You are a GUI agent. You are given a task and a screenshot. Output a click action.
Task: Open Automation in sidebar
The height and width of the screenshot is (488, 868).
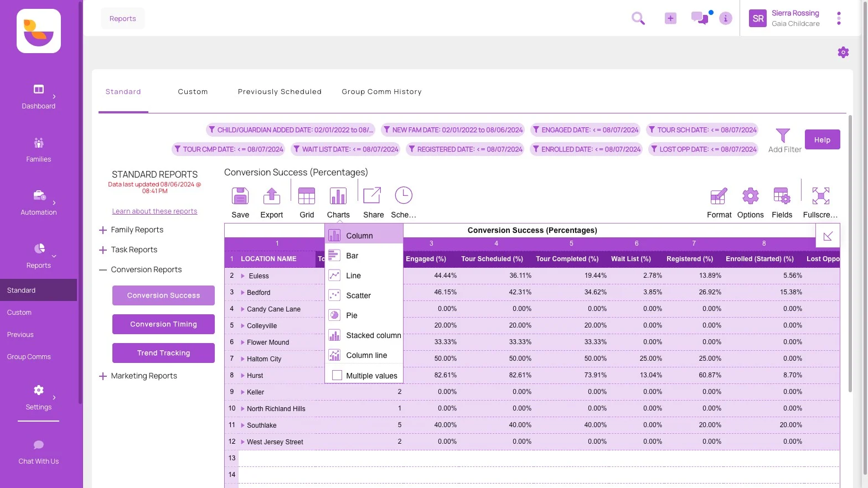(x=38, y=203)
